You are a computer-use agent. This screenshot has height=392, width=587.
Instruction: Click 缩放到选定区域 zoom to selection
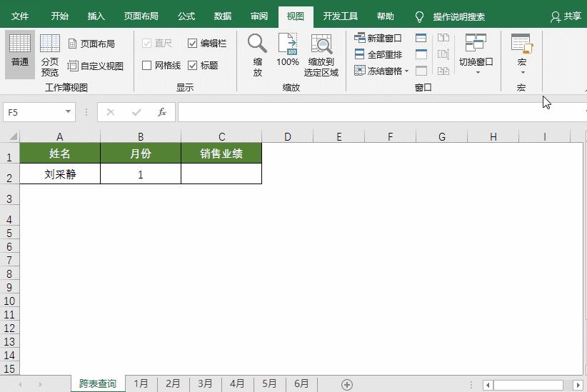tap(321, 56)
